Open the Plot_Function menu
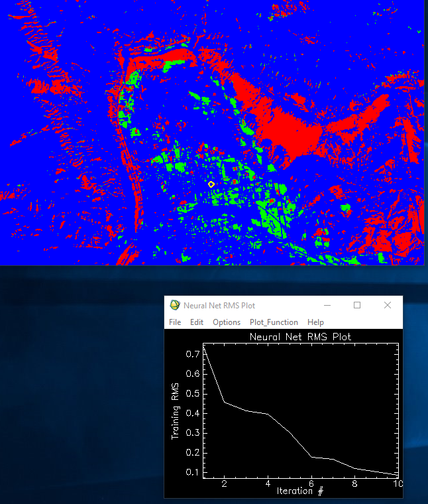 click(274, 322)
